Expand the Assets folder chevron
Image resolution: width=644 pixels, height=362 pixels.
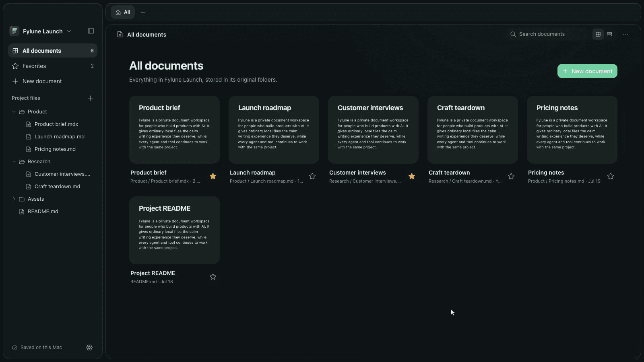point(14,199)
